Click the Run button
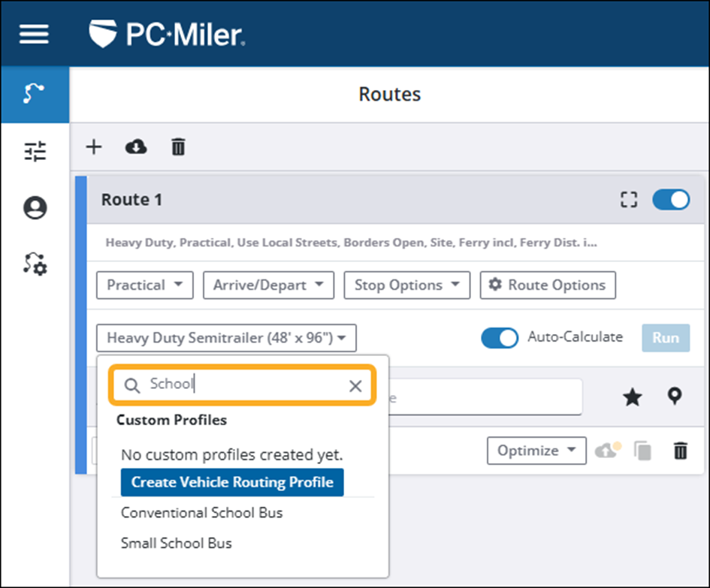The width and height of the screenshot is (710, 588). click(666, 338)
